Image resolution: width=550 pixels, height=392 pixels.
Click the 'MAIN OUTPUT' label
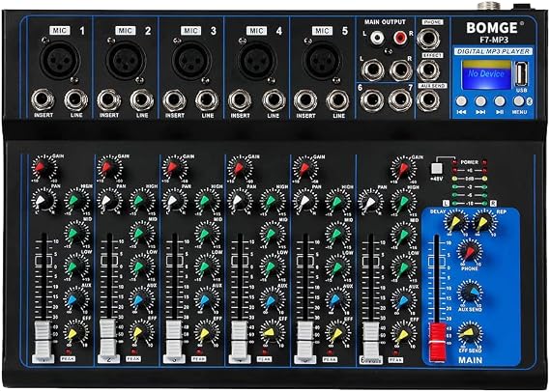pos(385,22)
